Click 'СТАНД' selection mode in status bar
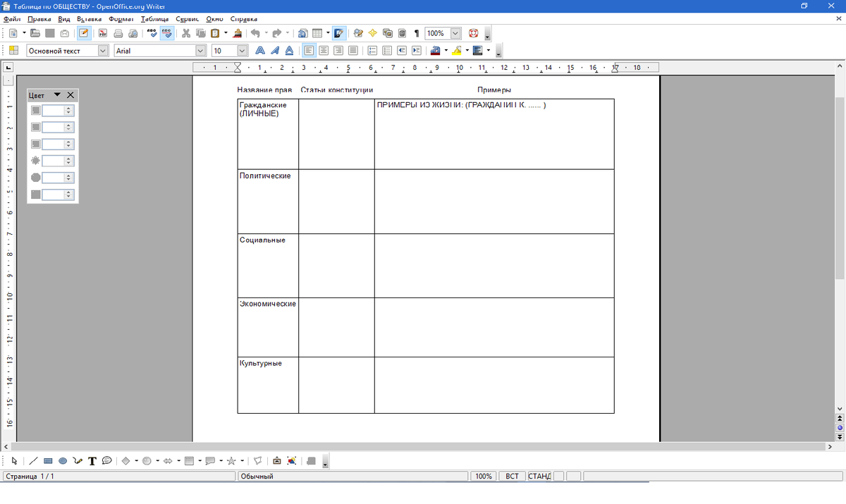Image resolution: width=846 pixels, height=504 pixels. click(x=539, y=477)
